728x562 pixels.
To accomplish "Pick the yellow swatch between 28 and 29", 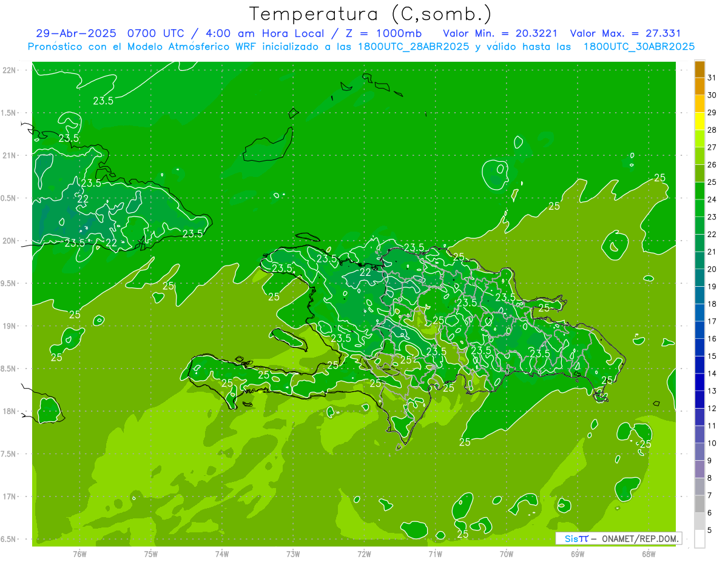I will 700,121.
